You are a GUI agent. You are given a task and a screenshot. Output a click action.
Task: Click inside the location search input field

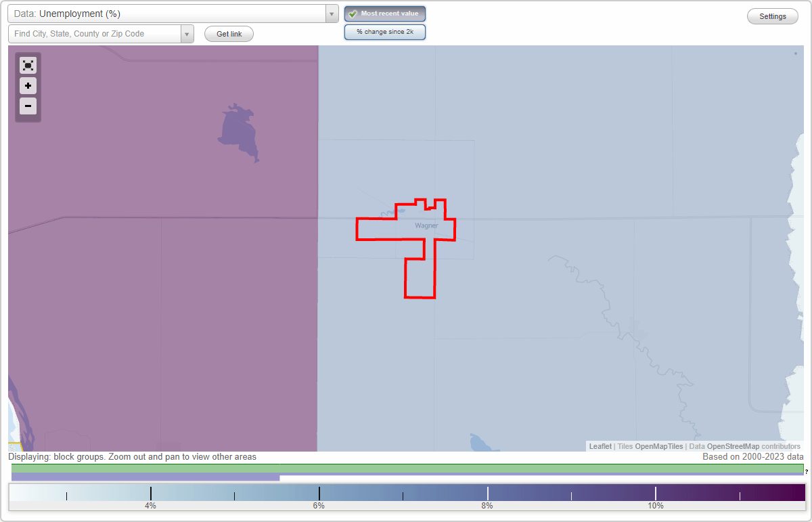[95, 32]
